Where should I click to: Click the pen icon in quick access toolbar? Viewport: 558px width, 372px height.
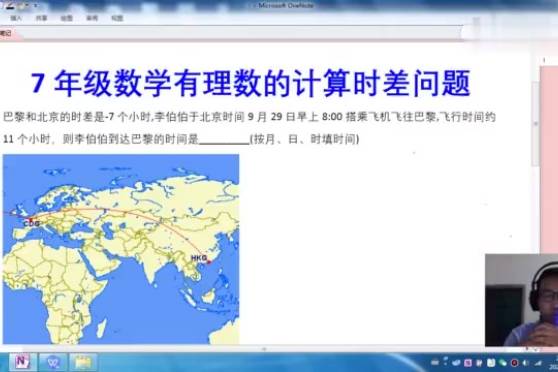point(10,6)
